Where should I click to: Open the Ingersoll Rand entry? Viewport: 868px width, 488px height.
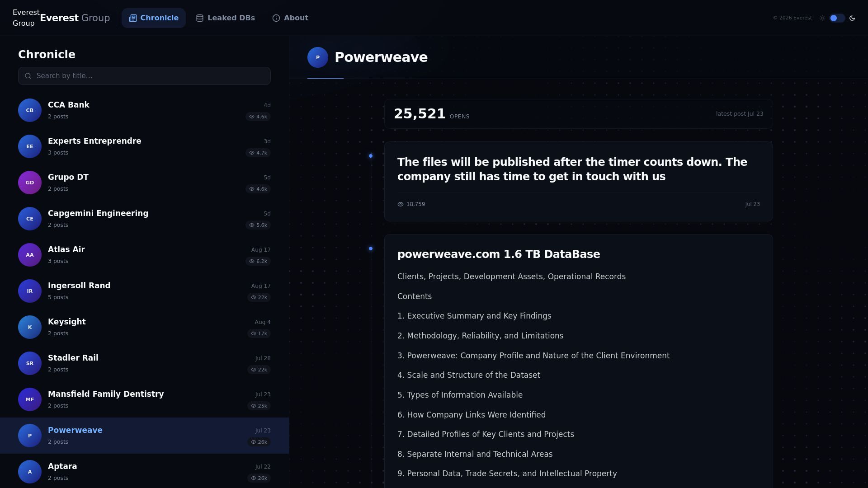pos(144,291)
